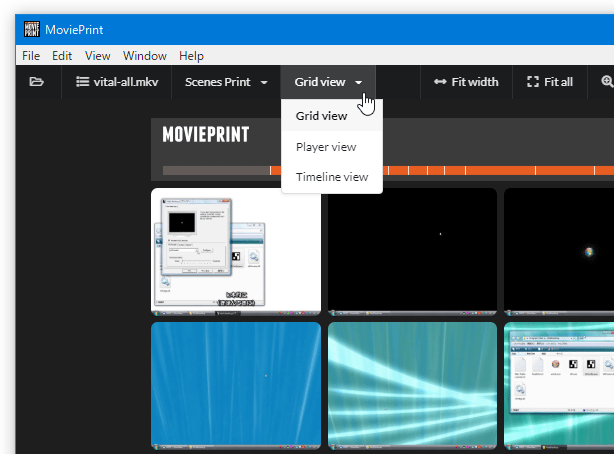Select the teal light-streaks wallpaper thumbnail
Viewport: 614px width, 454px height.
click(412, 386)
